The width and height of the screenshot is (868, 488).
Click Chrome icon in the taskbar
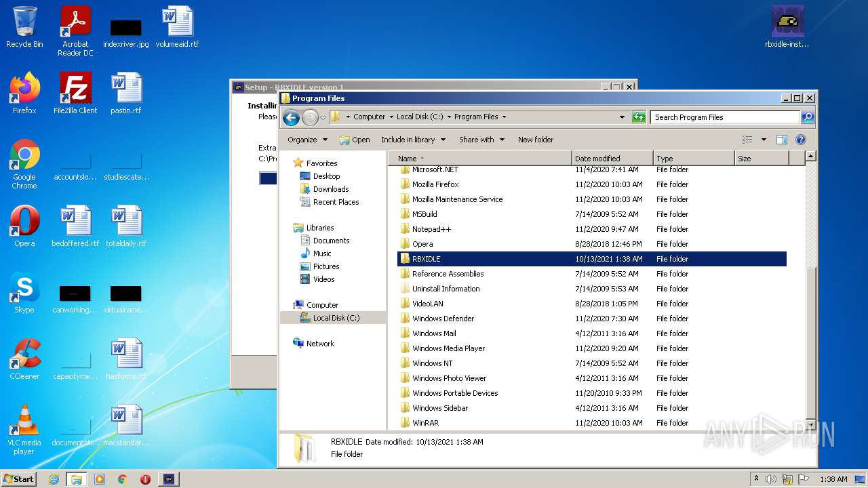[x=123, y=479]
